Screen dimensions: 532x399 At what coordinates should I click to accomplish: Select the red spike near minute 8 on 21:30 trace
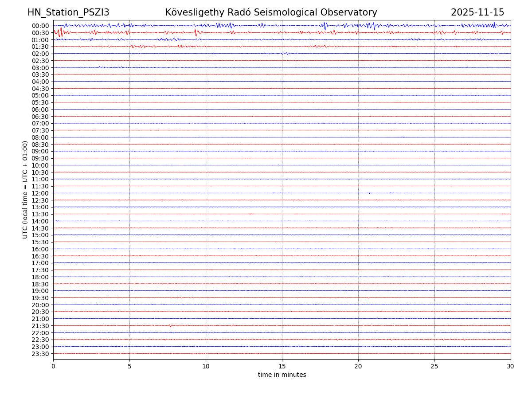click(170, 326)
